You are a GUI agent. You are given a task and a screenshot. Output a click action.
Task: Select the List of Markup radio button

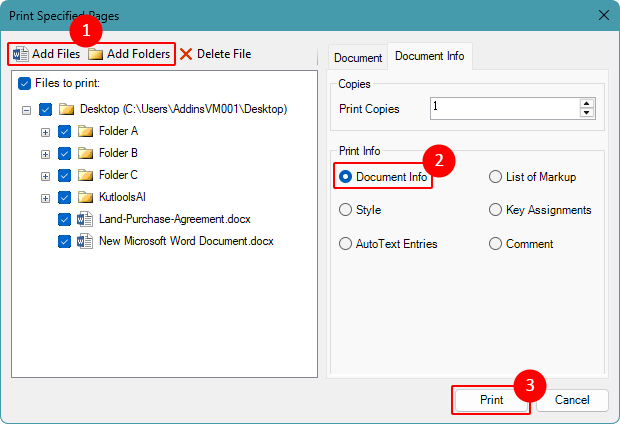pos(495,177)
